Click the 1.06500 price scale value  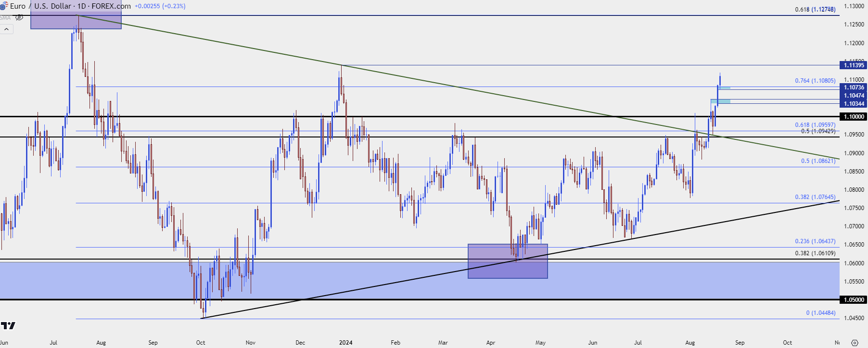coord(854,245)
